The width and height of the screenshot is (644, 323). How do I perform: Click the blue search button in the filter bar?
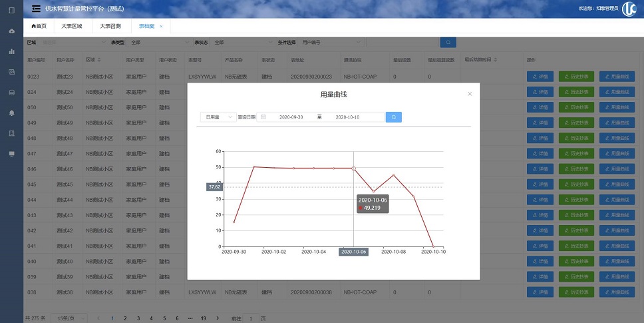click(x=448, y=43)
